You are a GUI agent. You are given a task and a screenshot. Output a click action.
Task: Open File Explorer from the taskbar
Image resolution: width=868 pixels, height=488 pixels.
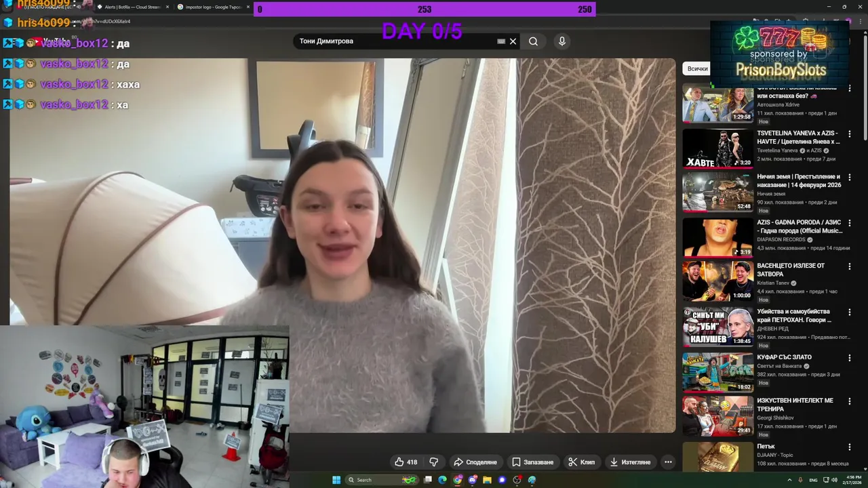(x=487, y=480)
